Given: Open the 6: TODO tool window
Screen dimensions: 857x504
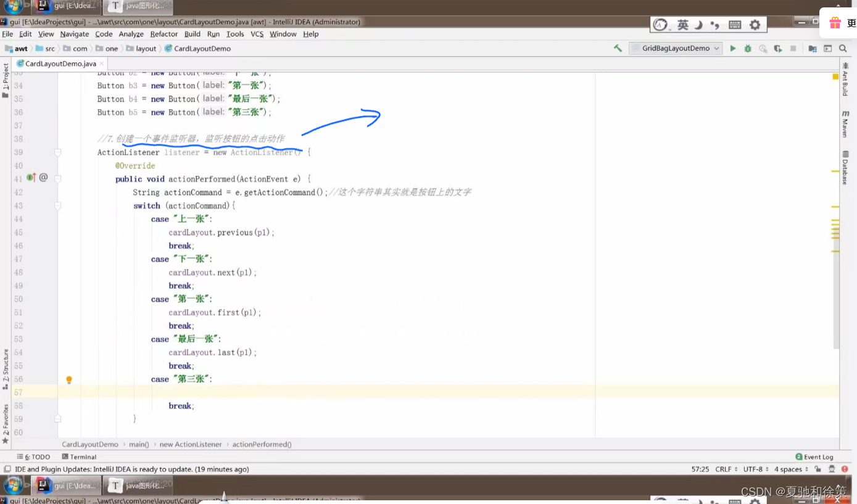Looking at the screenshot, I should click(x=33, y=456).
